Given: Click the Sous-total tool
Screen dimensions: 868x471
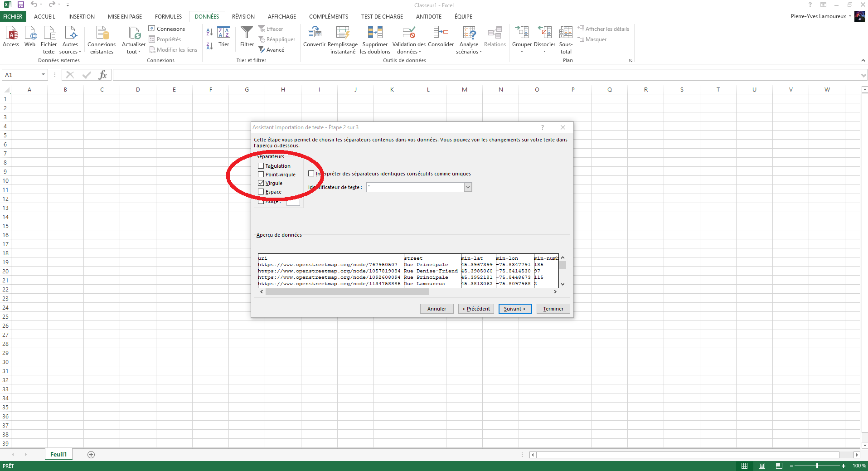Looking at the screenshot, I should (566, 40).
